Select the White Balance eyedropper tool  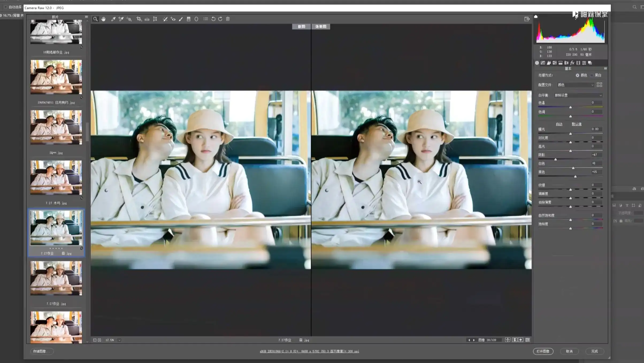(113, 19)
